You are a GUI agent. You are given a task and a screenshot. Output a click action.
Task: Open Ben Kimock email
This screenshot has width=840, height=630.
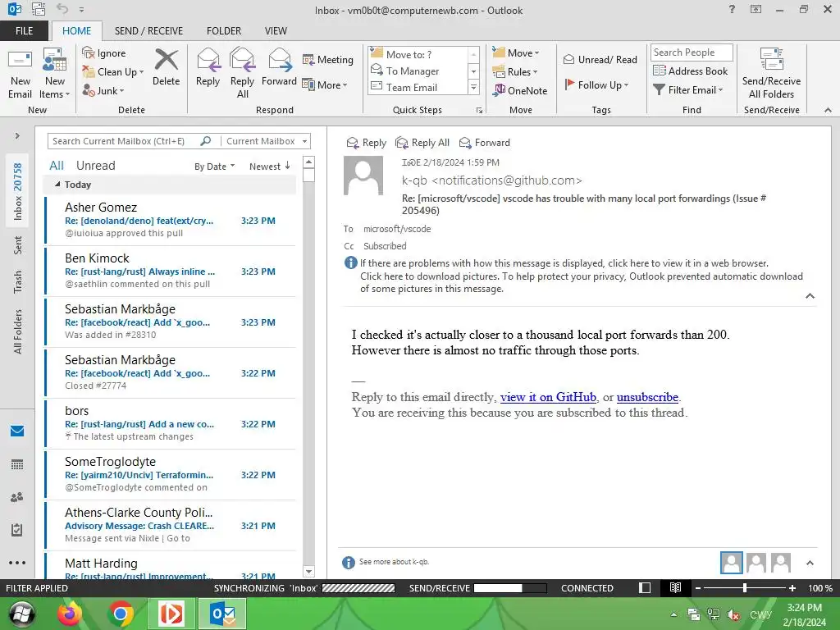(x=171, y=271)
